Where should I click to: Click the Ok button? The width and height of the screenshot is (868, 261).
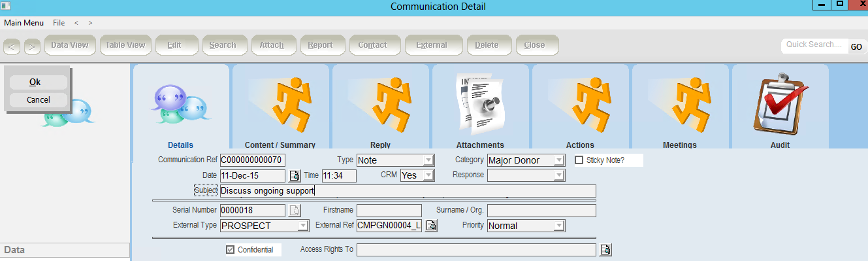tap(38, 82)
